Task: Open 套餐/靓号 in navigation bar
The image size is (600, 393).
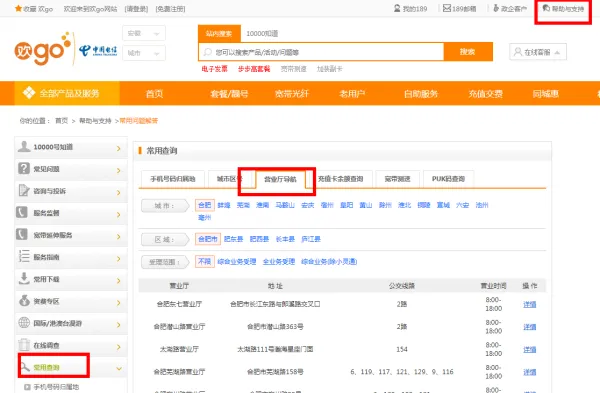Action: [x=229, y=93]
